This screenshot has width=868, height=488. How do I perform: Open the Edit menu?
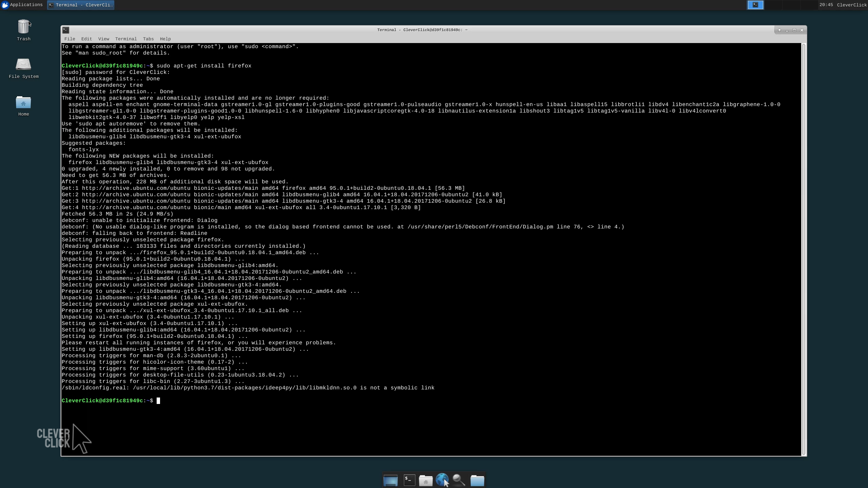coord(86,39)
